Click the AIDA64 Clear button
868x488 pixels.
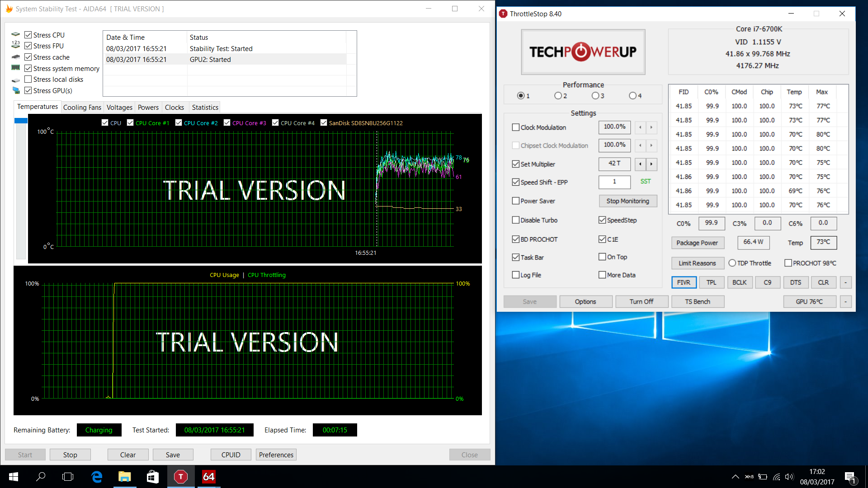(x=128, y=455)
